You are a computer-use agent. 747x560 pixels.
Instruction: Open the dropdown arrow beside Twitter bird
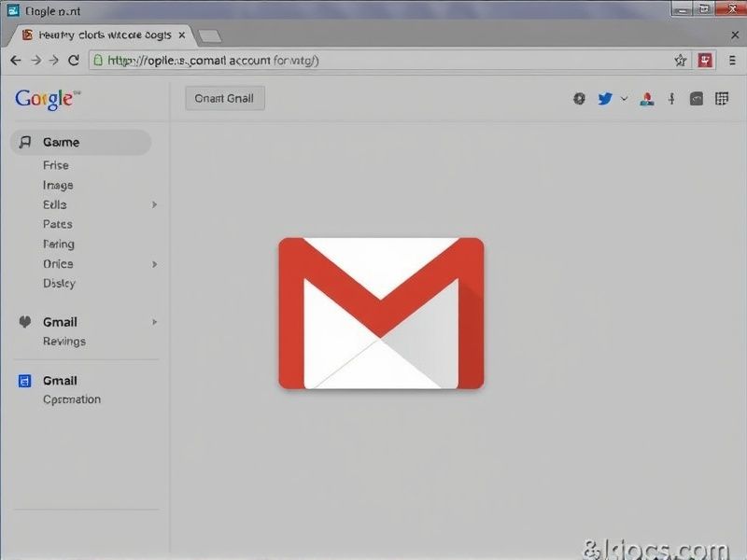pos(624,99)
